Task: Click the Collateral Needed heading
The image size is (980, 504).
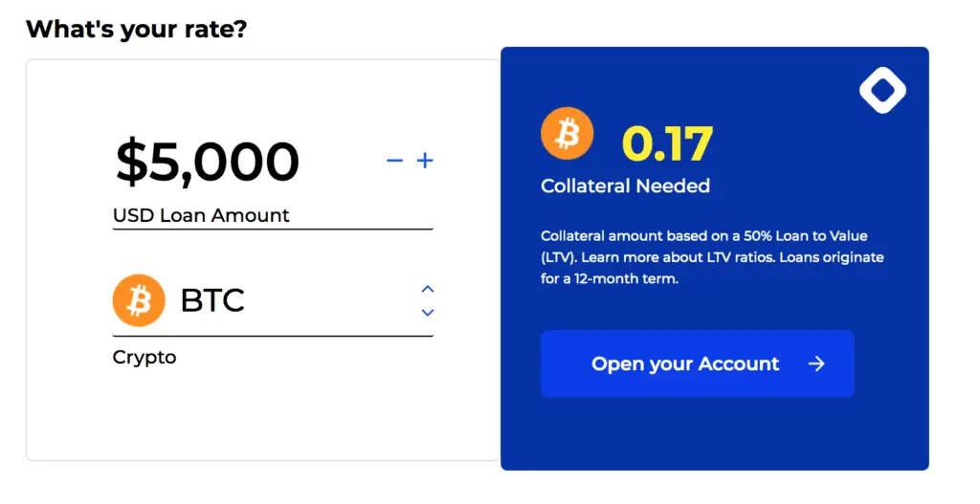Action: click(x=625, y=186)
